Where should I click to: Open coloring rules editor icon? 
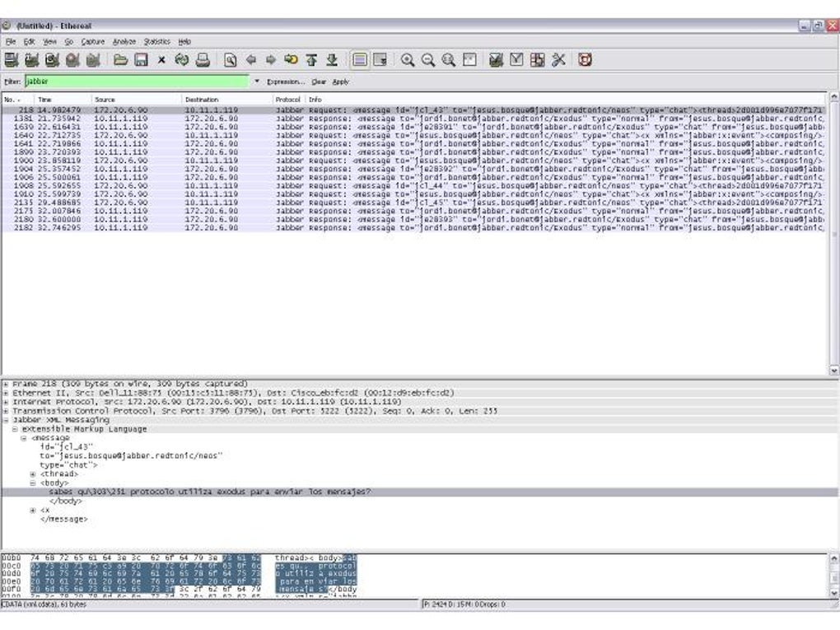537,60
